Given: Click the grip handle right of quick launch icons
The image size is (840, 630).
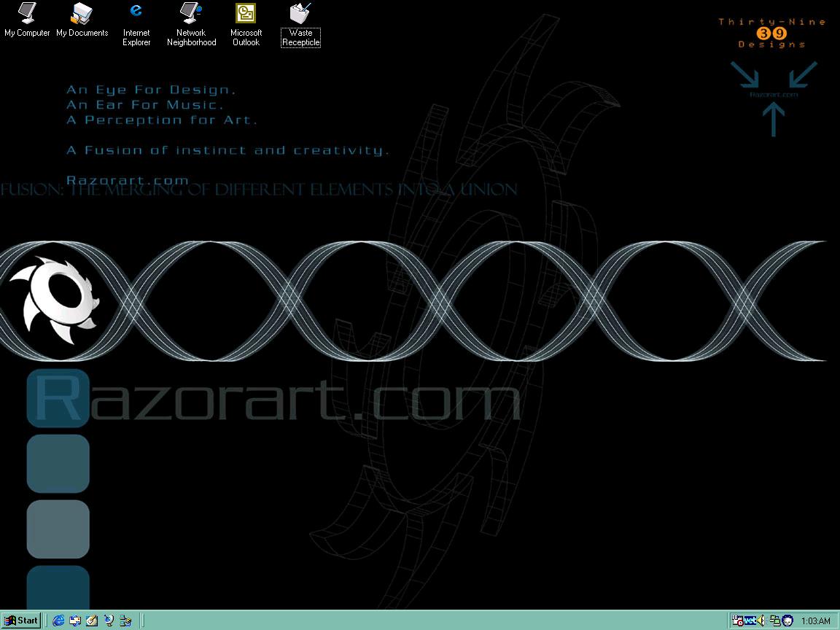Looking at the screenshot, I should [142, 621].
